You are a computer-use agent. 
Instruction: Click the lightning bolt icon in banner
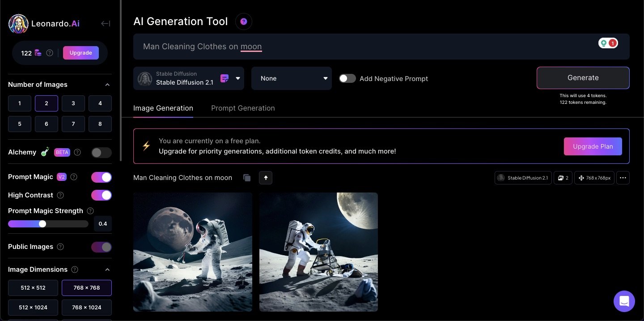(x=146, y=146)
